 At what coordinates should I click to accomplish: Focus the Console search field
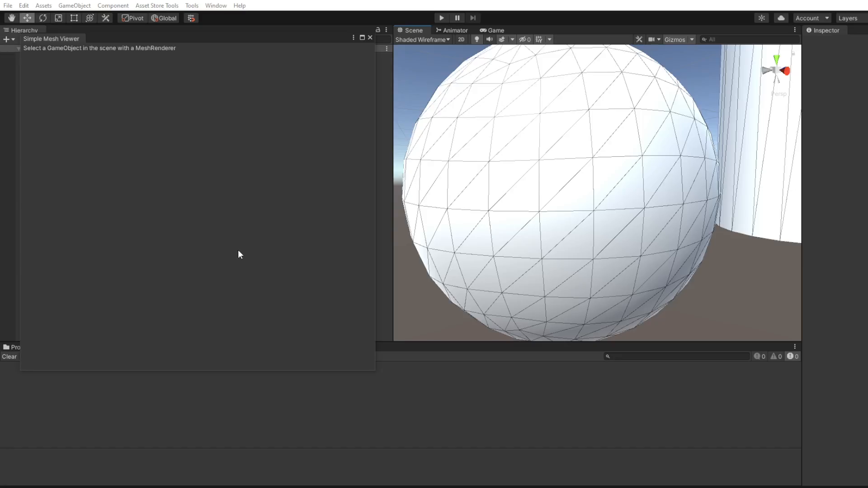click(x=677, y=357)
